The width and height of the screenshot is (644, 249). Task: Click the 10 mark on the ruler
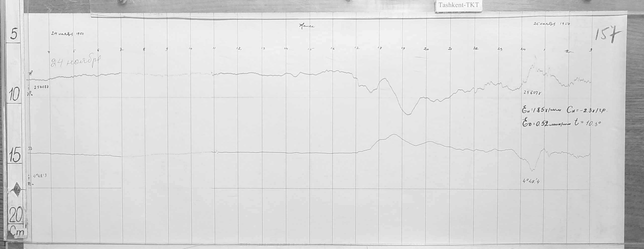14,95
